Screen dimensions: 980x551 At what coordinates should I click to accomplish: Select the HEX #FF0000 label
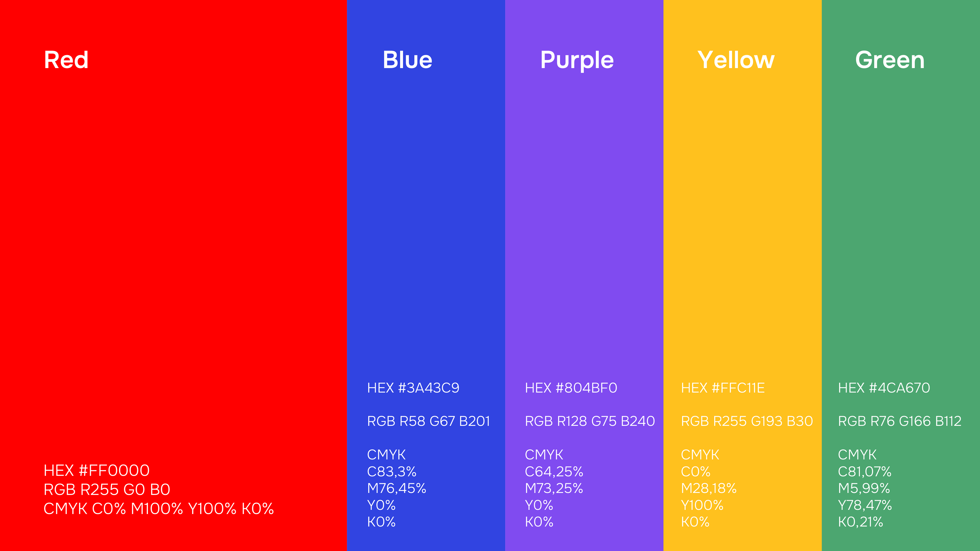pos(97,471)
